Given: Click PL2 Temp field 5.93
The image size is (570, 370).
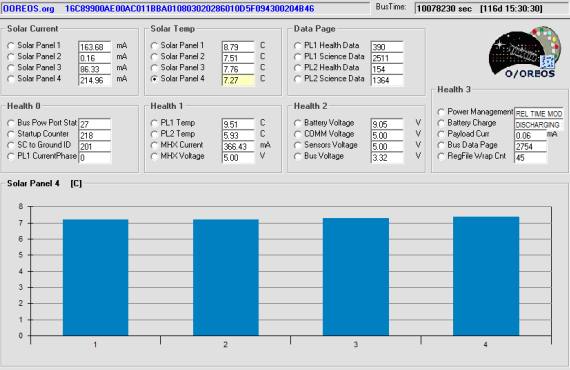Looking at the screenshot, I should [238, 135].
